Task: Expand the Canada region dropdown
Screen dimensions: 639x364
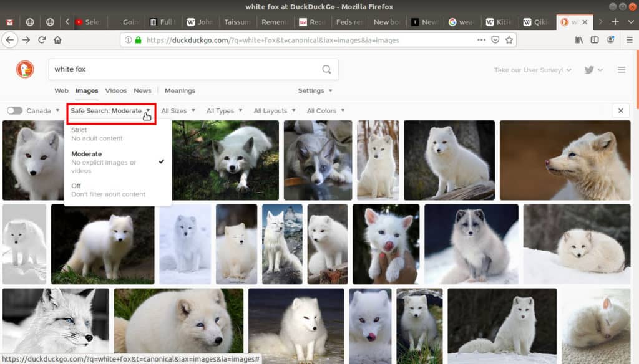Action: point(43,111)
